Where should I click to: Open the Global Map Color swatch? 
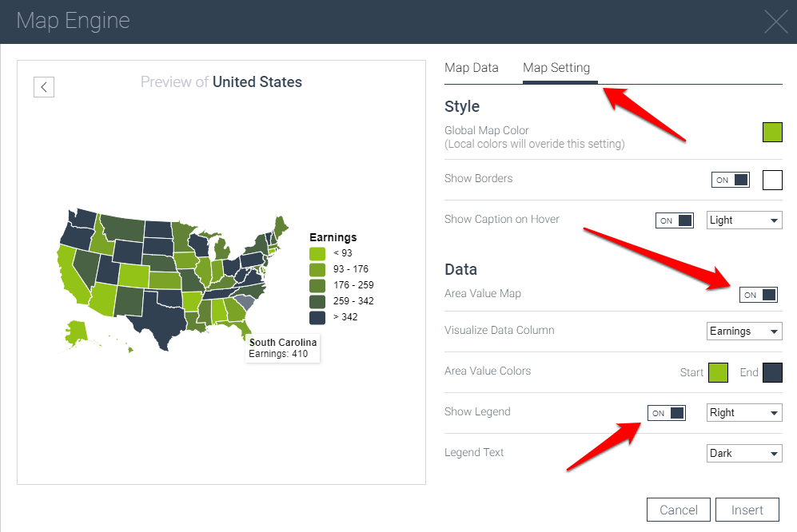(x=772, y=132)
